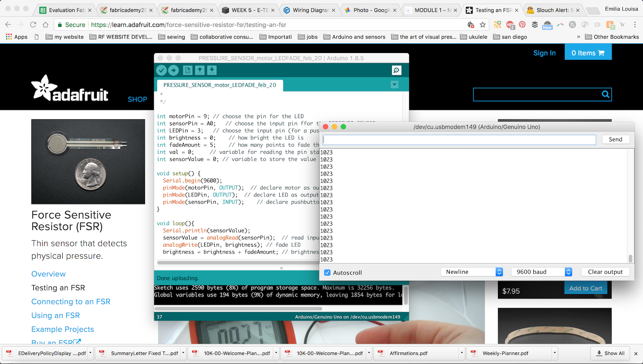Switch to the Wiring Diagram tab
Viewport: 643px width, 364px height.
click(309, 10)
